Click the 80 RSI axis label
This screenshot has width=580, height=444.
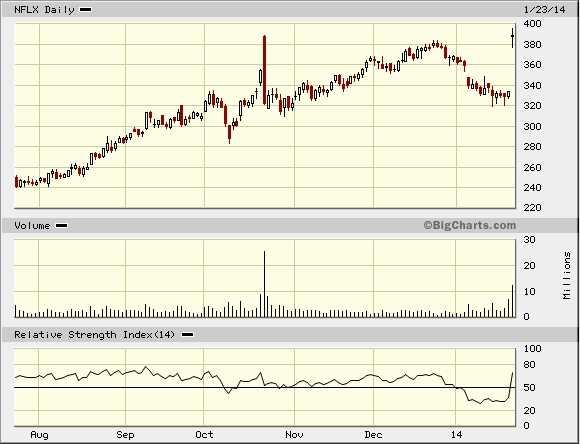(530, 365)
